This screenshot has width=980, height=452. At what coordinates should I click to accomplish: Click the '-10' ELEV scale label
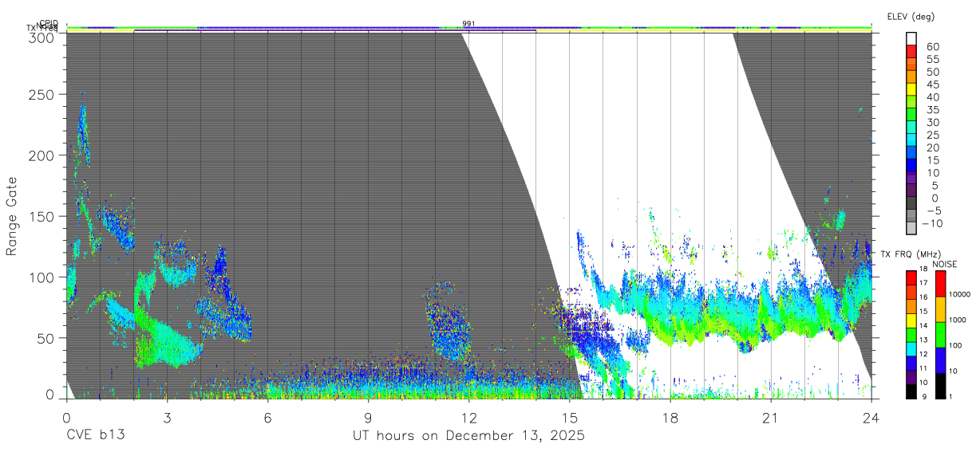click(931, 224)
